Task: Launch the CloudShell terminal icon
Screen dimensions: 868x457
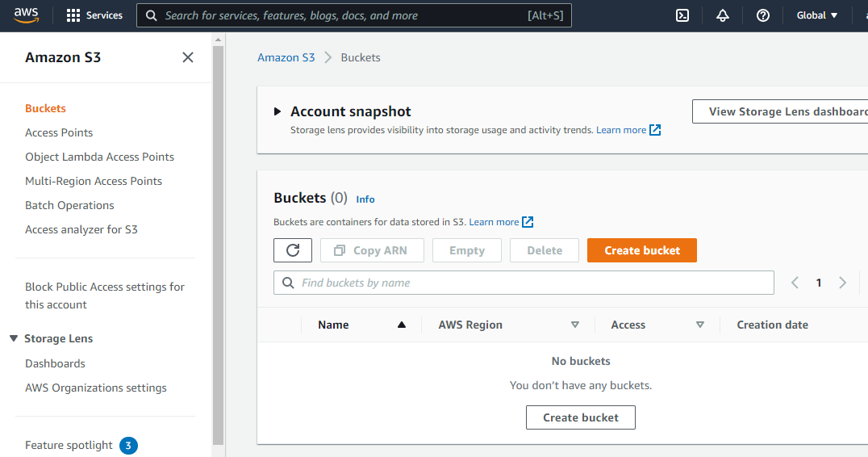Action: coord(682,15)
